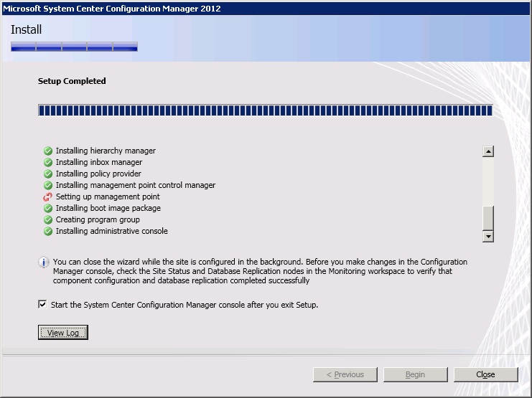Click green check beside Creating program group
This screenshot has height=398, width=532.
click(x=48, y=219)
